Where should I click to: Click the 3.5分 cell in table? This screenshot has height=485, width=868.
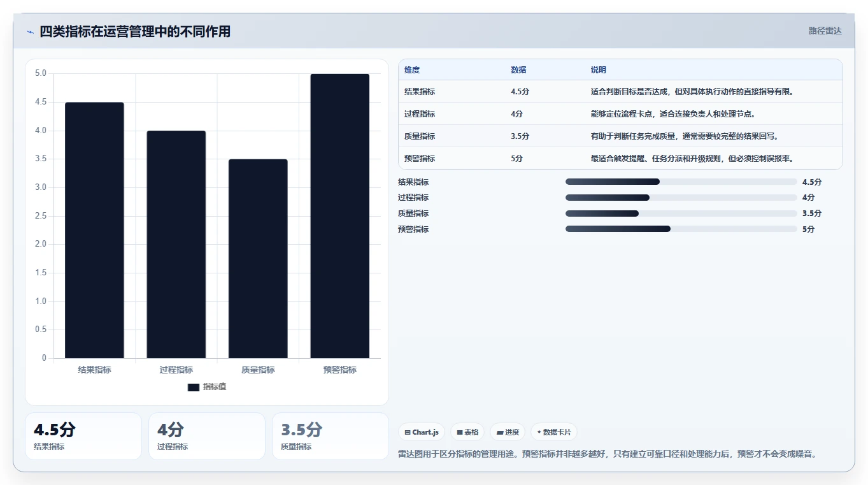click(x=520, y=136)
